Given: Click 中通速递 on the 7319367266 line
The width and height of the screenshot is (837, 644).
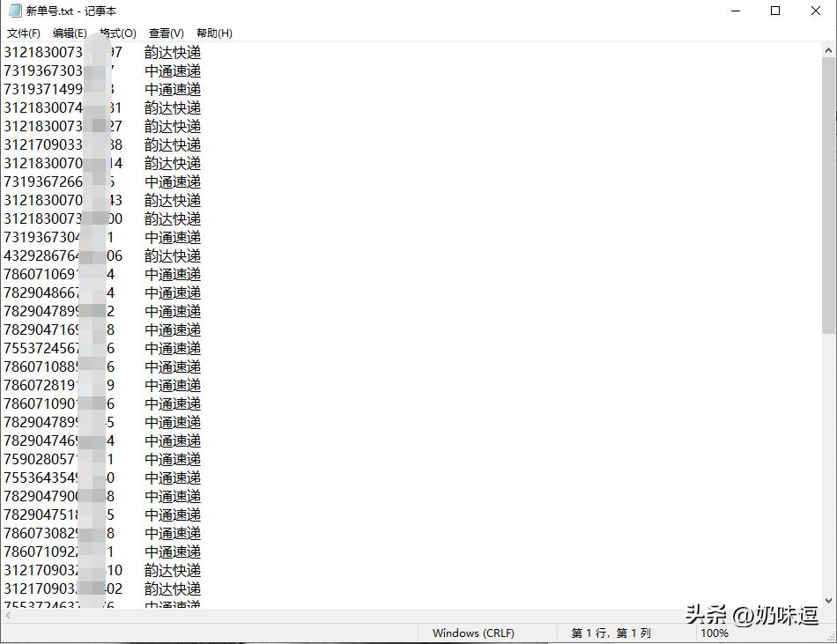Looking at the screenshot, I should 173,182.
